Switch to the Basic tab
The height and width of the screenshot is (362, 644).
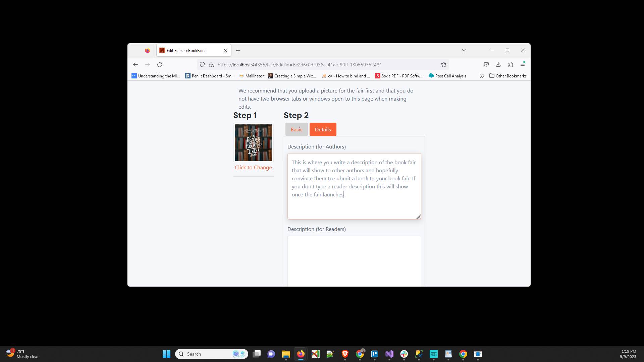297,129
